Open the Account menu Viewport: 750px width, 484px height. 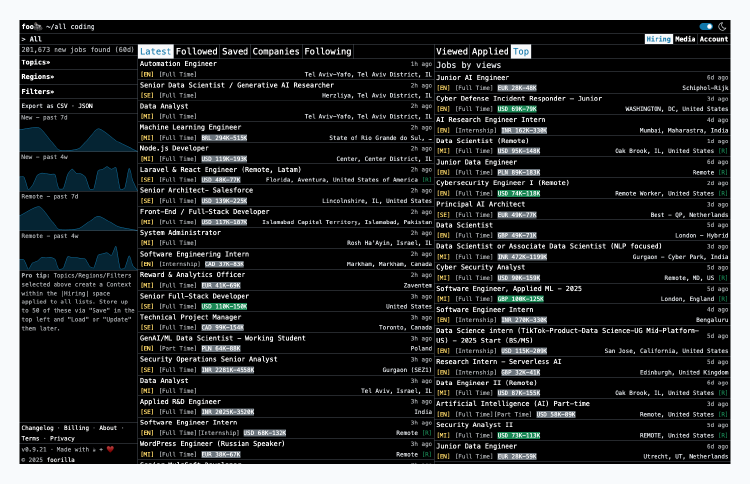pyautogui.click(x=714, y=39)
